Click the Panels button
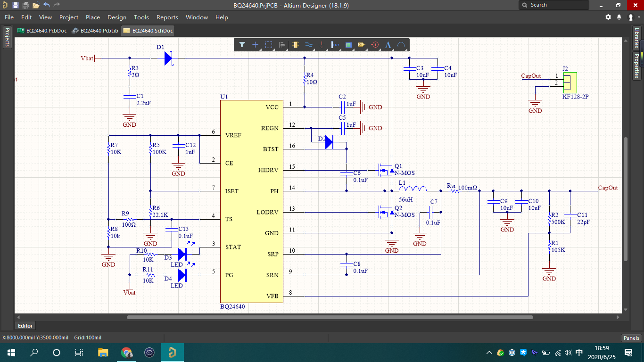The image size is (644, 362). (x=631, y=337)
